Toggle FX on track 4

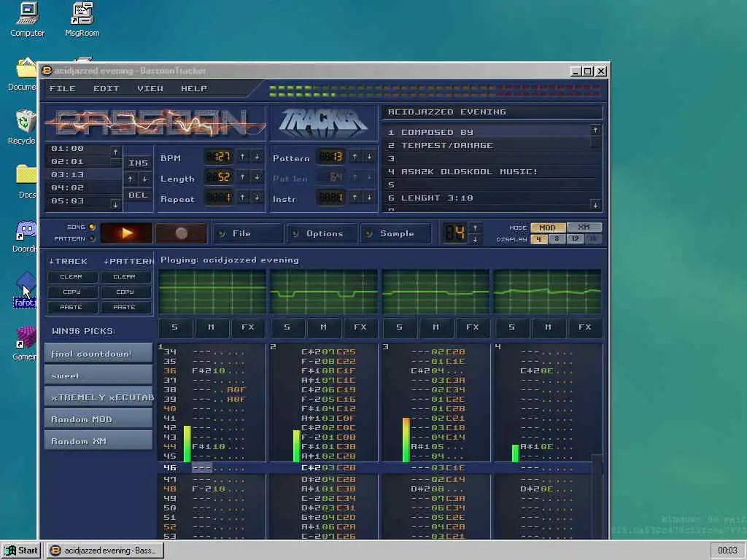point(585,327)
